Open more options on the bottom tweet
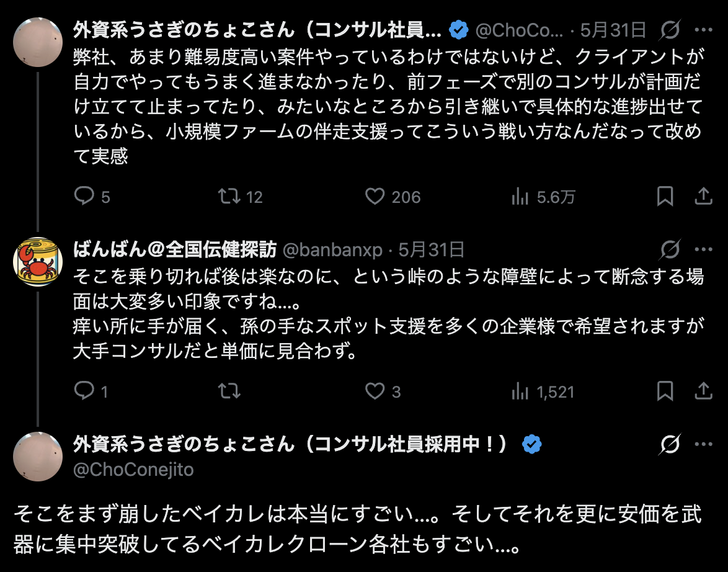 click(x=703, y=444)
